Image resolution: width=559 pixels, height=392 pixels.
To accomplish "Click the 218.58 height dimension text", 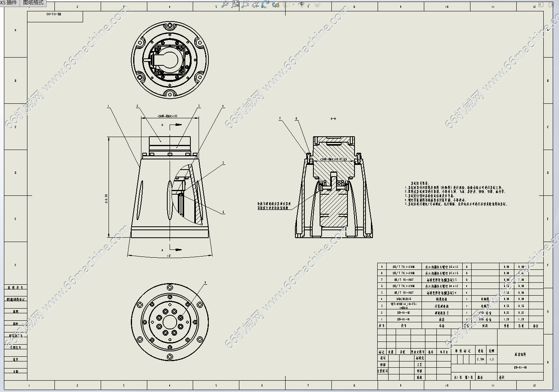I will (x=106, y=199).
